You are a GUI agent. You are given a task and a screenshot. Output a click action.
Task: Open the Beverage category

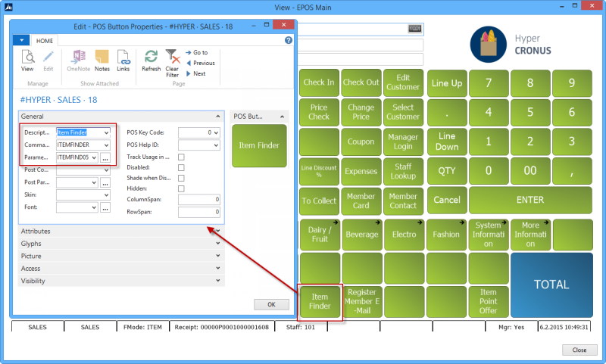(362, 235)
